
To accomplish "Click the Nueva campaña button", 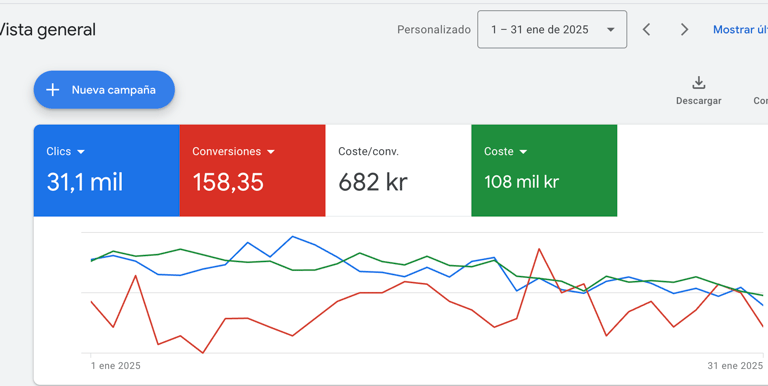I will (104, 90).
